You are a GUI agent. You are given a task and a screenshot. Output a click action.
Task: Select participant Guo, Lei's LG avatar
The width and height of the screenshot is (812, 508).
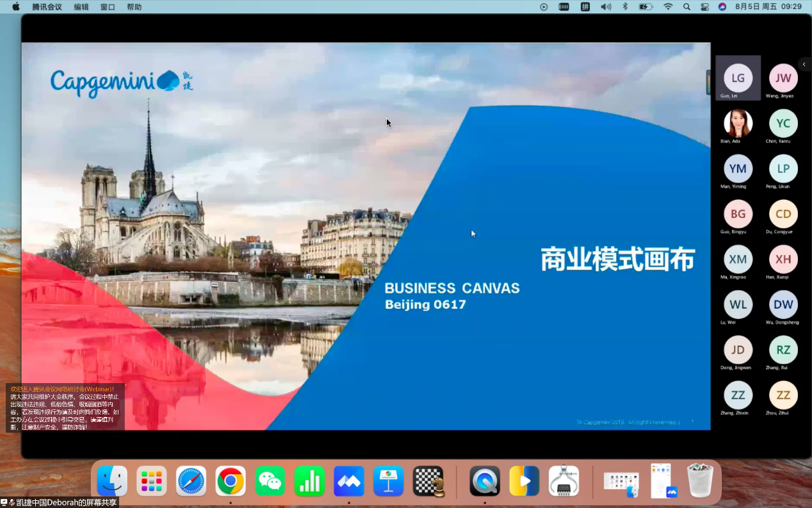738,78
